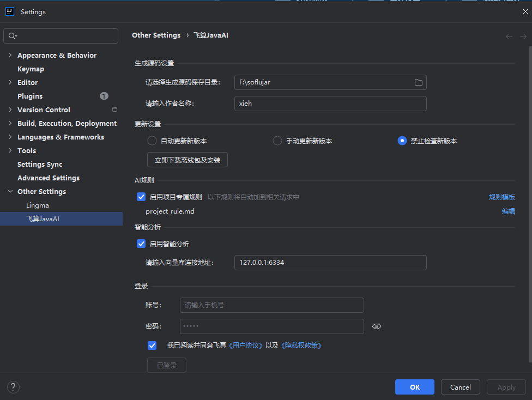Open the 规则模板 link

[x=502, y=197]
